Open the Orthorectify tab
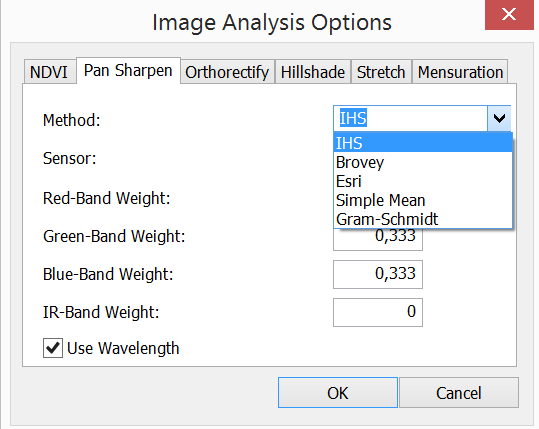The height and width of the screenshot is (429, 539). tap(227, 72)
